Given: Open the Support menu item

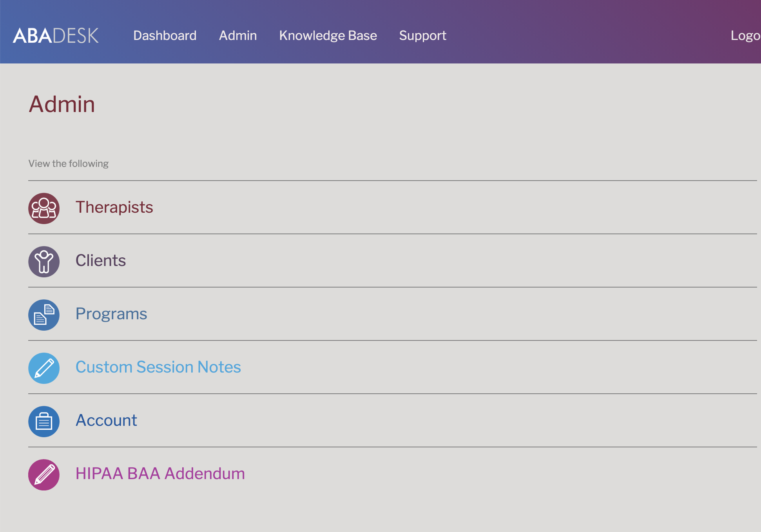Looking at the screenshot, I should (x=422, y=36).
